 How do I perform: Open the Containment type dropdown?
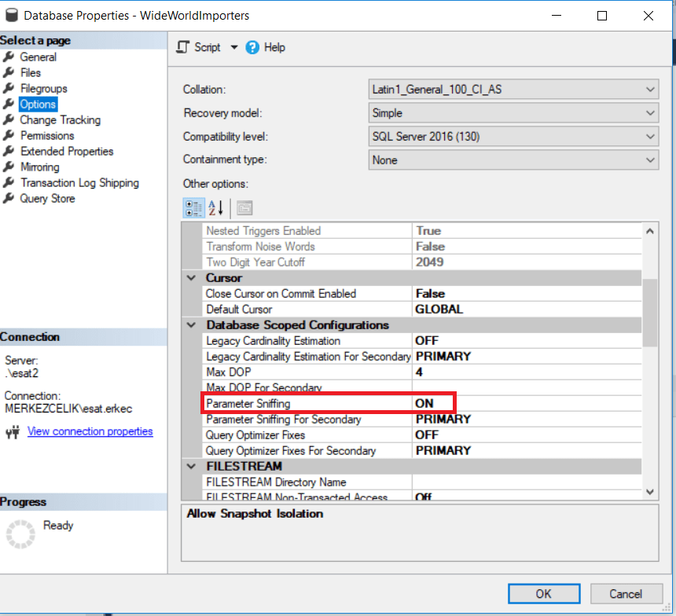[513, 160]
